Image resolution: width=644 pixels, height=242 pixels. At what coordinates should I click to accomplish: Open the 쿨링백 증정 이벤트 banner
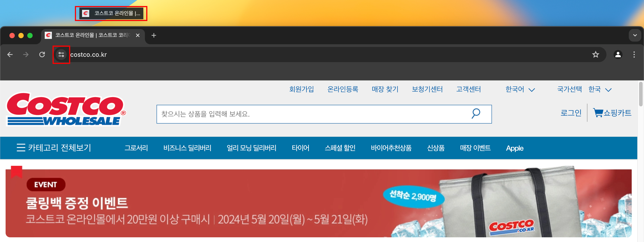point(318,203)
